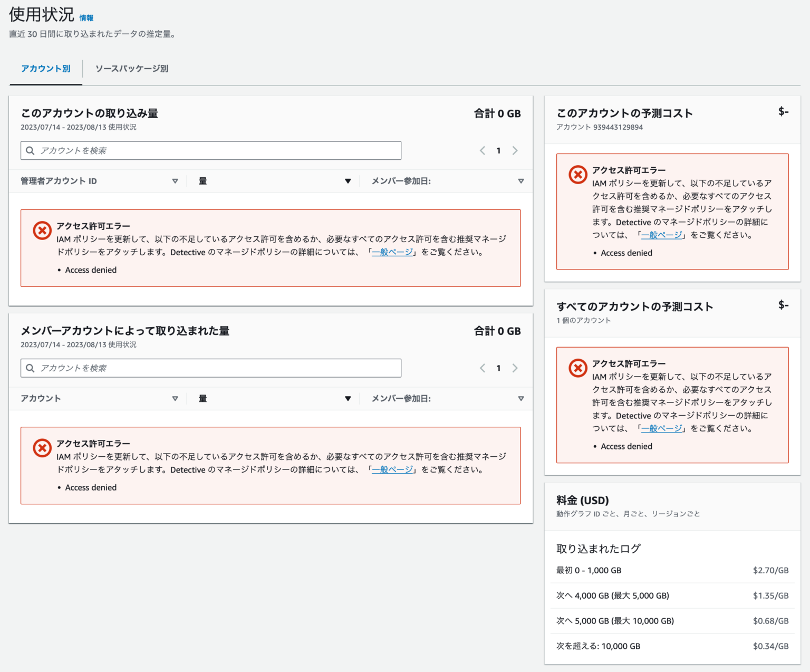This screenshot has width=810, height=672.
Task: Click the next page chevron above the admin account table
Action: (515, 150)
